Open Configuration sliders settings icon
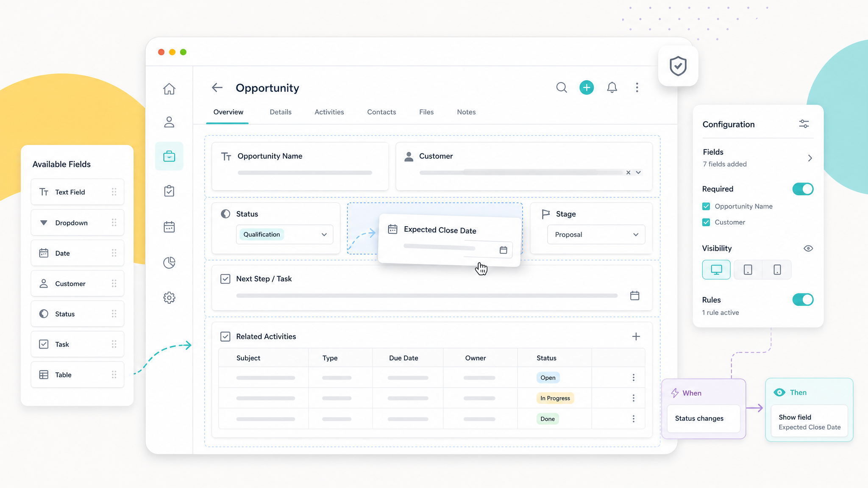Screen dimensions: 868x488 tap(804, 124)
